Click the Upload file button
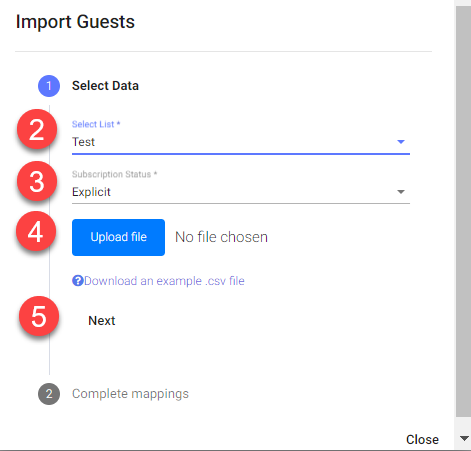This screenshot has height=451, width=471. (118, 237)
